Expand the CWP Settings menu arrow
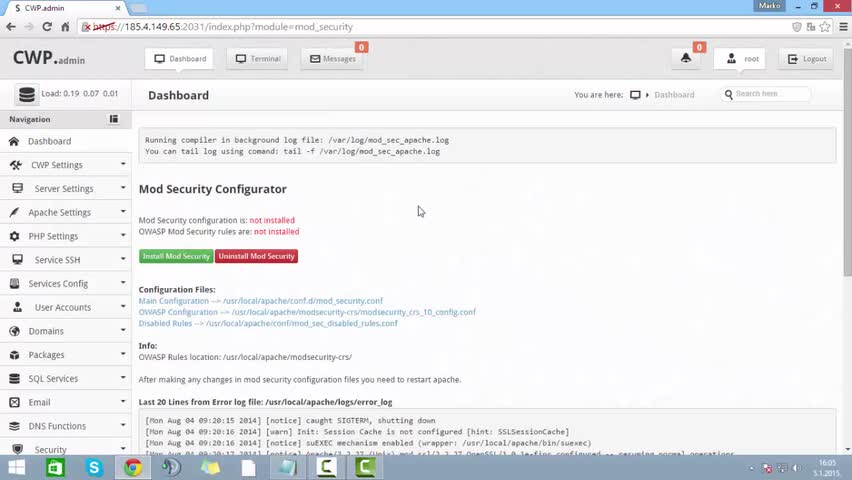This screenshot has width=852, height=480. (x=123, y=164)
